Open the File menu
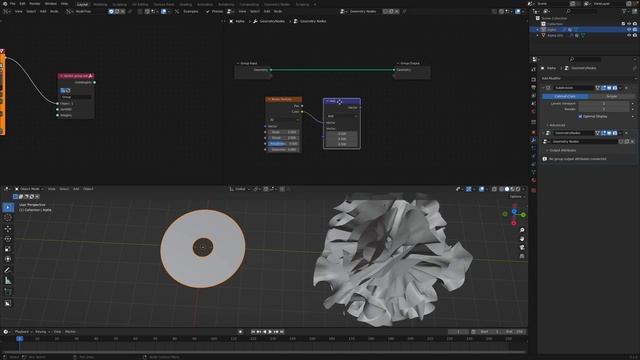This screenshot has width=640, height=360. click(x=13, y=4)
